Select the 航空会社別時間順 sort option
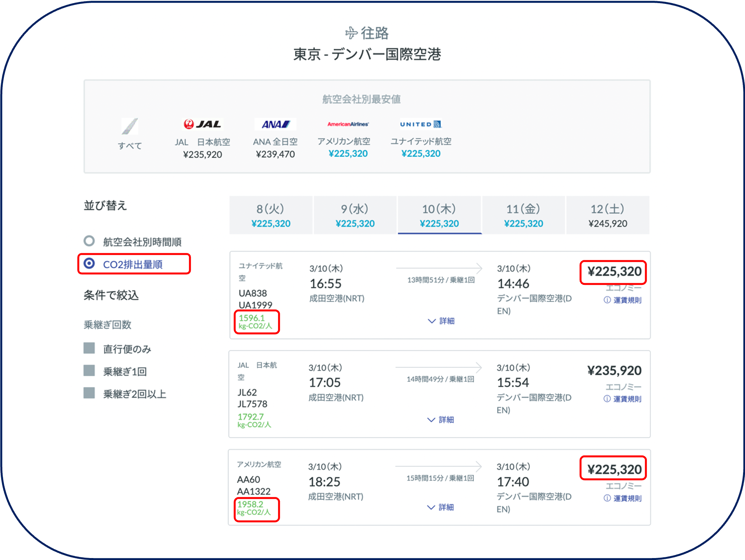The height and width of the screenshot is (560, 745). [x=90, y=241]
